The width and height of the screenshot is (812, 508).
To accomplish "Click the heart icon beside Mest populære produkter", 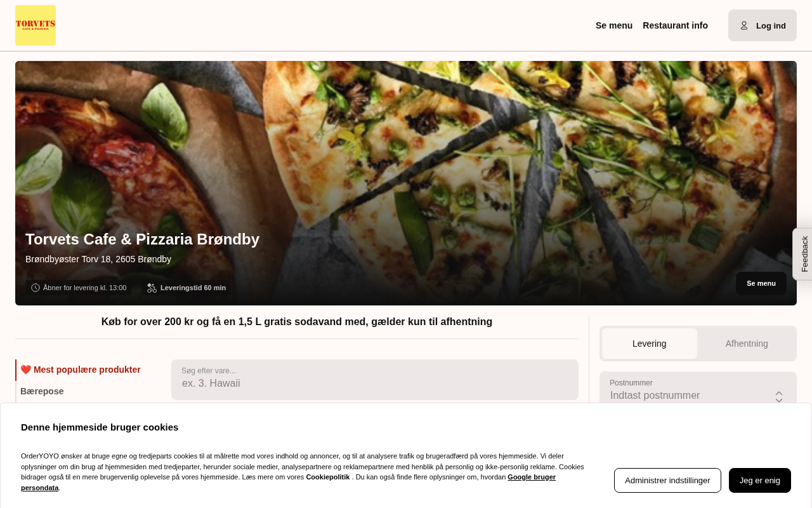I will pos(26,370).
